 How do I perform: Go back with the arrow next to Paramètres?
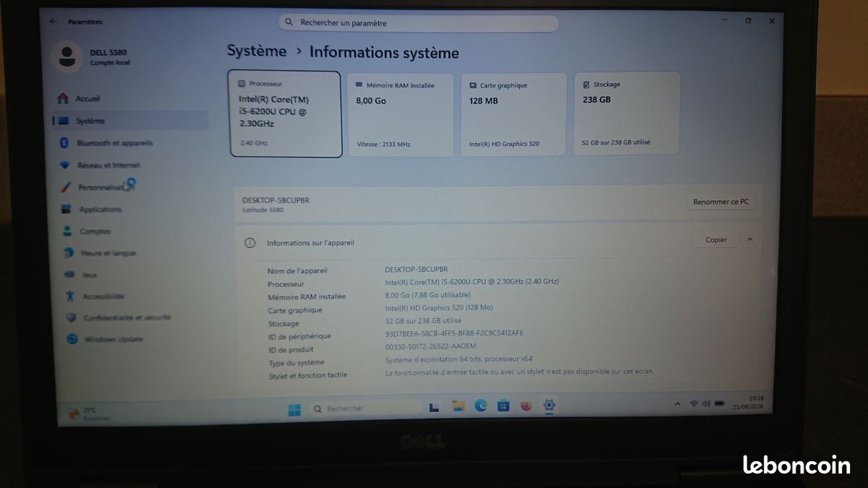[53, 21]
